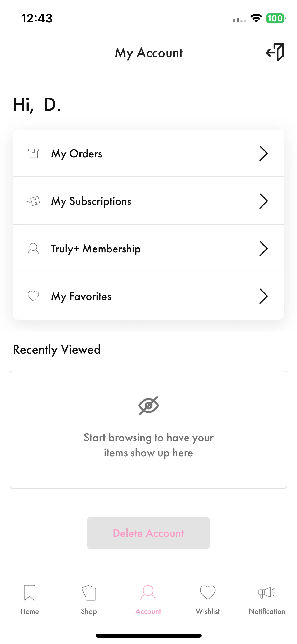Expand My Subscriptions with its chevron
Image resolution: width=297 pixels, height=644 pixels.
coord(263,201)
